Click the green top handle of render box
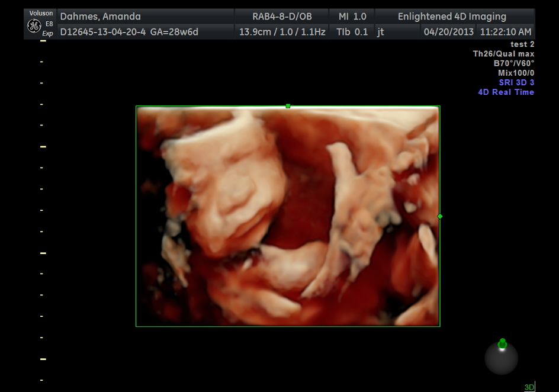The image size is (559, 392). click(288, 106)
